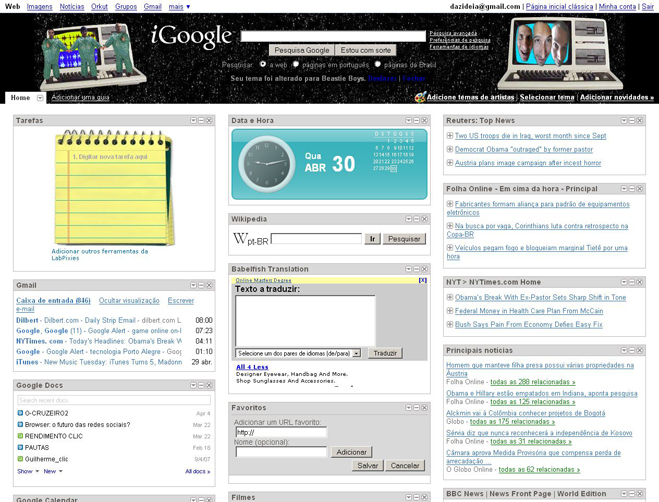Open the O-CRUZEIRO2 document icon
659x502 pixels.
tap(20, 413)
